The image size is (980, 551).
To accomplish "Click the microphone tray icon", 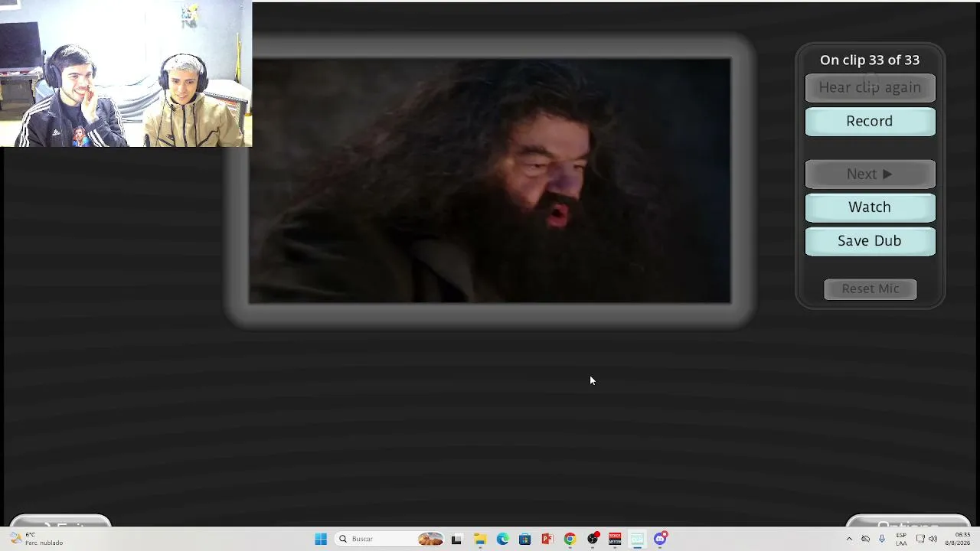I will (882, 539).
